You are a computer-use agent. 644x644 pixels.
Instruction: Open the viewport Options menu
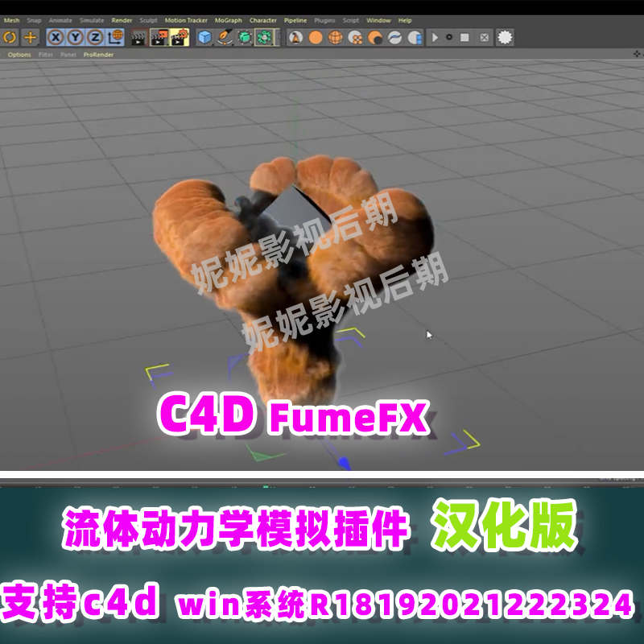click(x=19, y=55)
